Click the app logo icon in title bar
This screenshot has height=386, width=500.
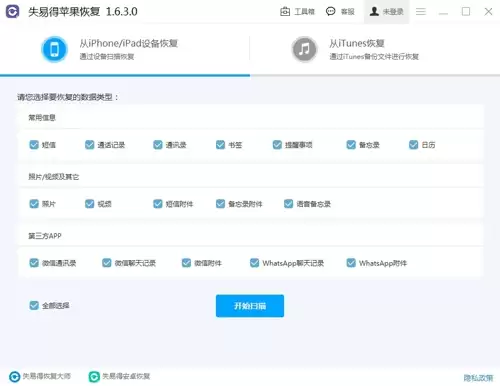click(13, 12)
